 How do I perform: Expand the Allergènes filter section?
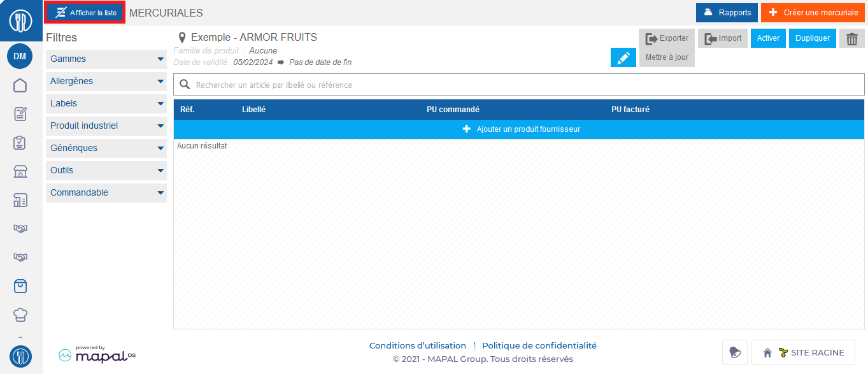(x=106, y=81)
